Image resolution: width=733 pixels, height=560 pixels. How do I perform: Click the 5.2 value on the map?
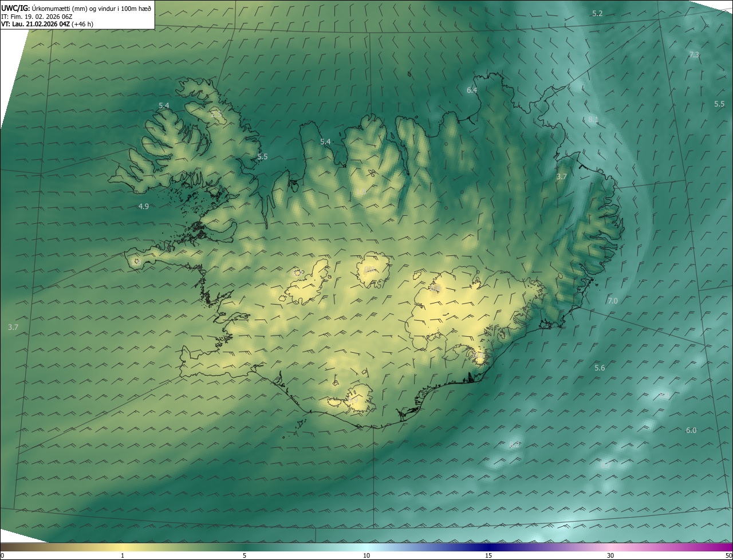[597, 13]
